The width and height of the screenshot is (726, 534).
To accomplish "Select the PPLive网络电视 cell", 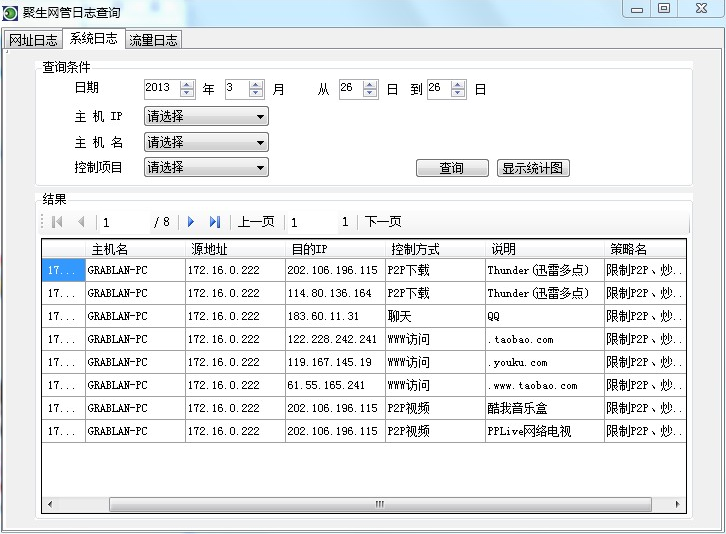I will click(x=544, y=431).
